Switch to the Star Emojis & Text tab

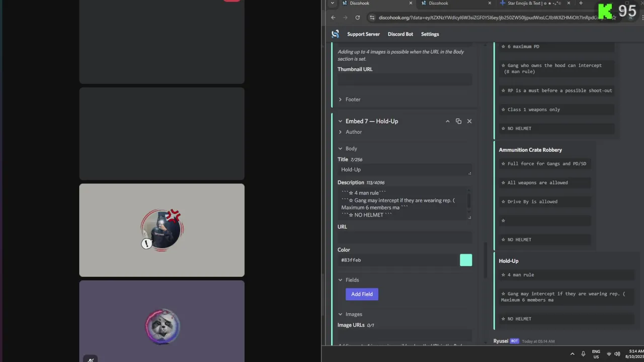tap(534, 3)
